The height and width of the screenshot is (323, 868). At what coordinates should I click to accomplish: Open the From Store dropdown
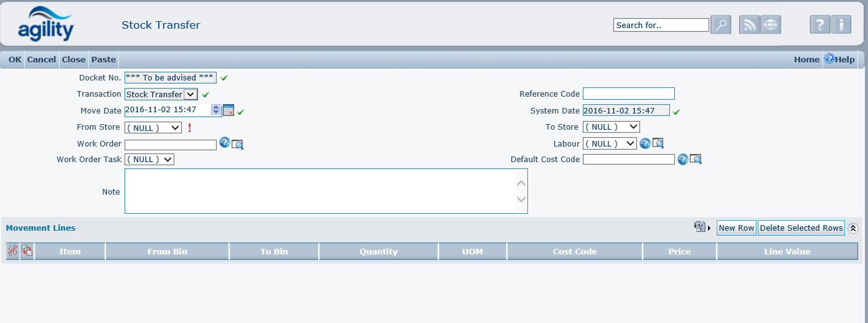153,127
